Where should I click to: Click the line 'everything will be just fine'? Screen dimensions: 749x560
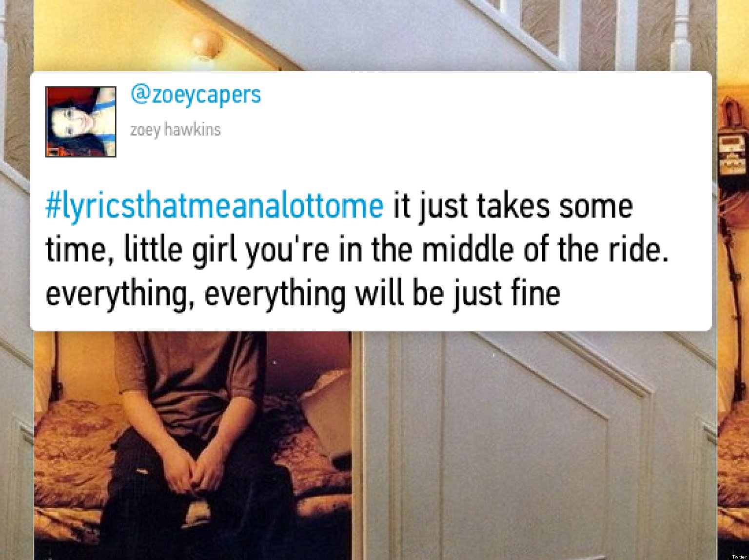[382, 293]
